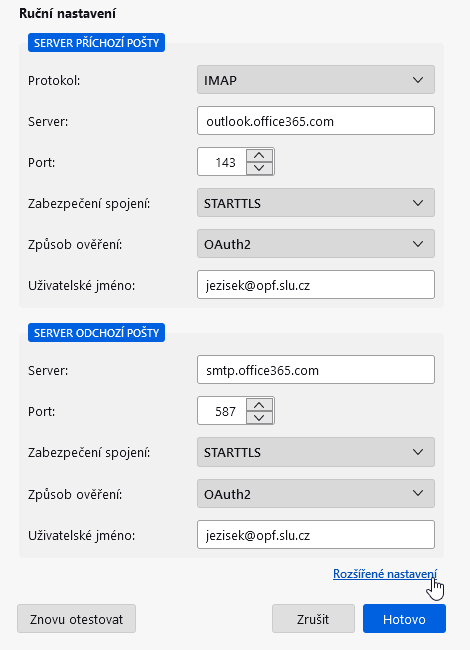Click the Znovu otestovat button
The image size is (470, 650).
(77, 619)
